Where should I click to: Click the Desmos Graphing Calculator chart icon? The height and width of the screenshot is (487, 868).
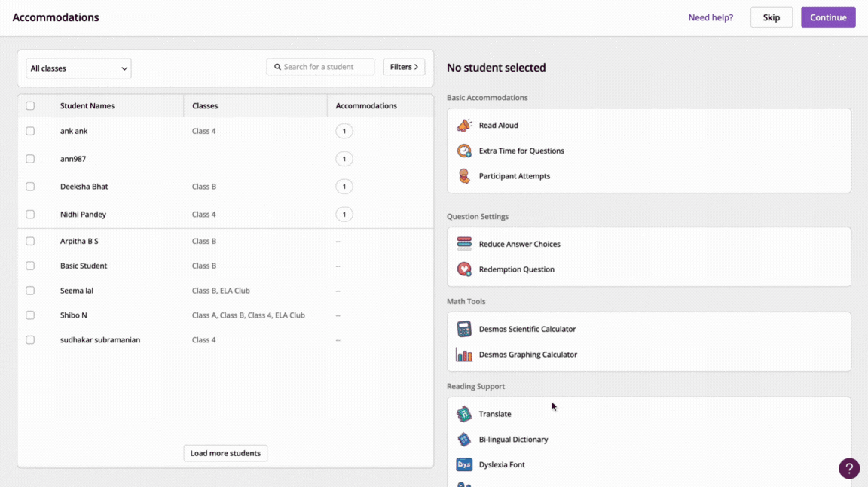point(464,355)
